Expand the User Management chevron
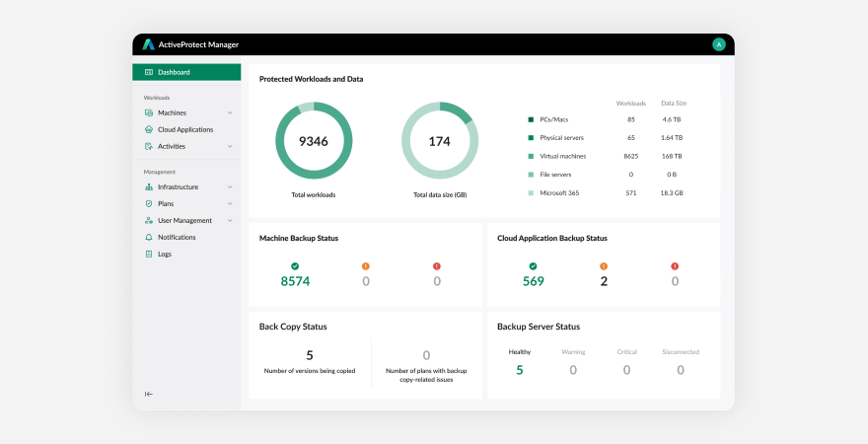Image resolution: width=868 pixels, height=444 pixels. click(x=230, y=220)
